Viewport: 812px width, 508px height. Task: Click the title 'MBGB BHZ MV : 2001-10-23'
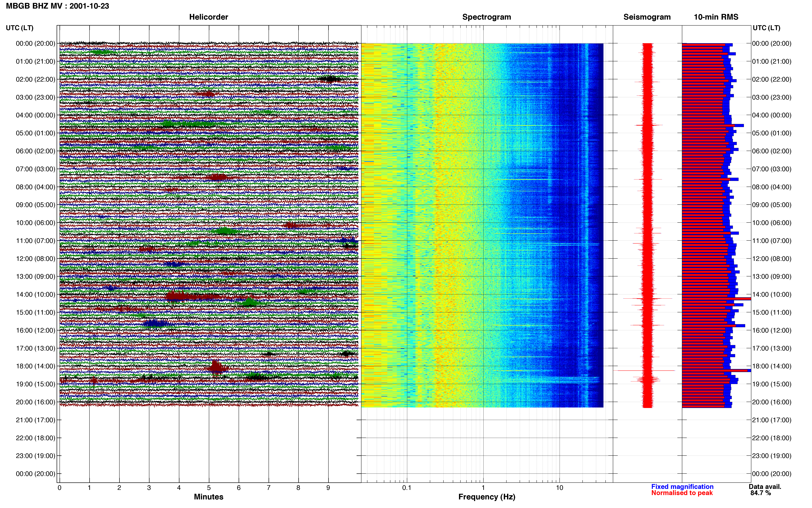tap(57, 6)
